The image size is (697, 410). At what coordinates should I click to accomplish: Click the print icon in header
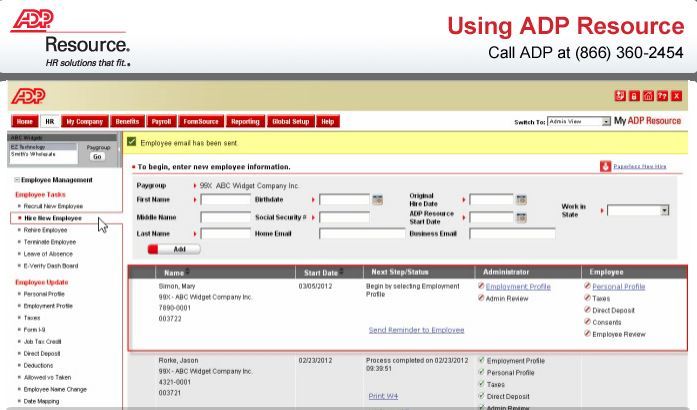coord(634,96)
